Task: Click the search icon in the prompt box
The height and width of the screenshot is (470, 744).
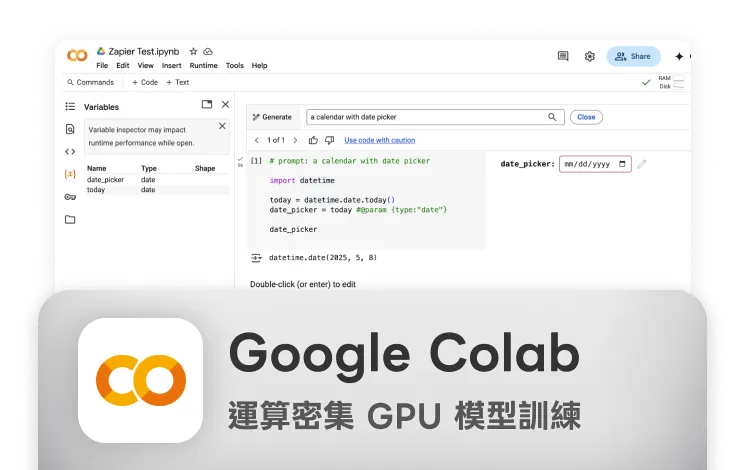Action: point(552,117)
